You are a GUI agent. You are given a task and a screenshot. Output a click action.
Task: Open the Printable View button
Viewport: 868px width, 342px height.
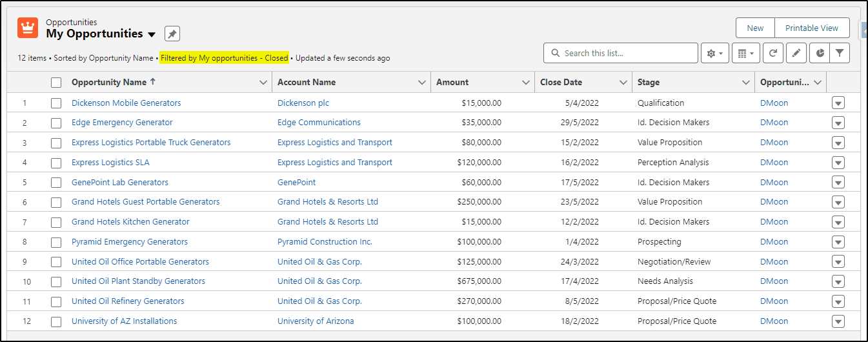(x=812, y=28)
